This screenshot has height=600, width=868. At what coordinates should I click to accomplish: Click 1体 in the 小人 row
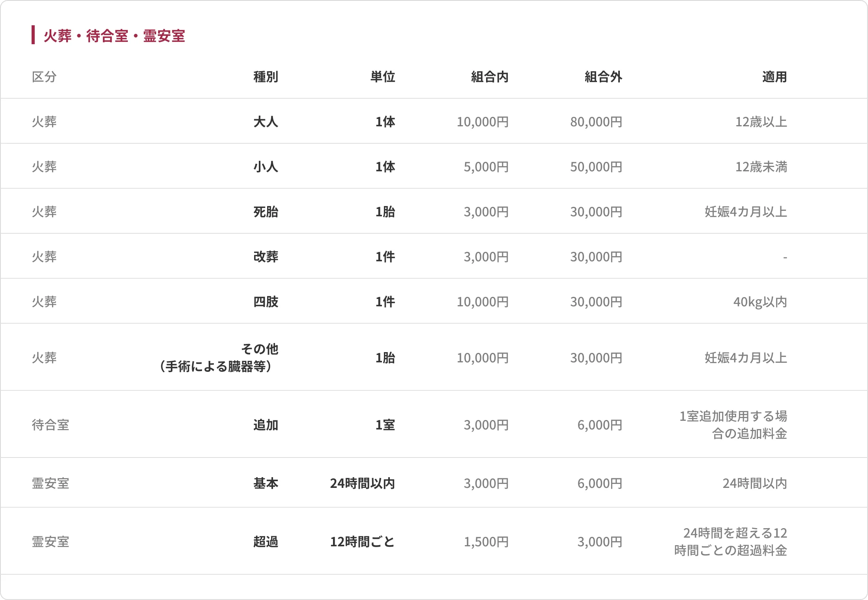click(x=385, y=167)
